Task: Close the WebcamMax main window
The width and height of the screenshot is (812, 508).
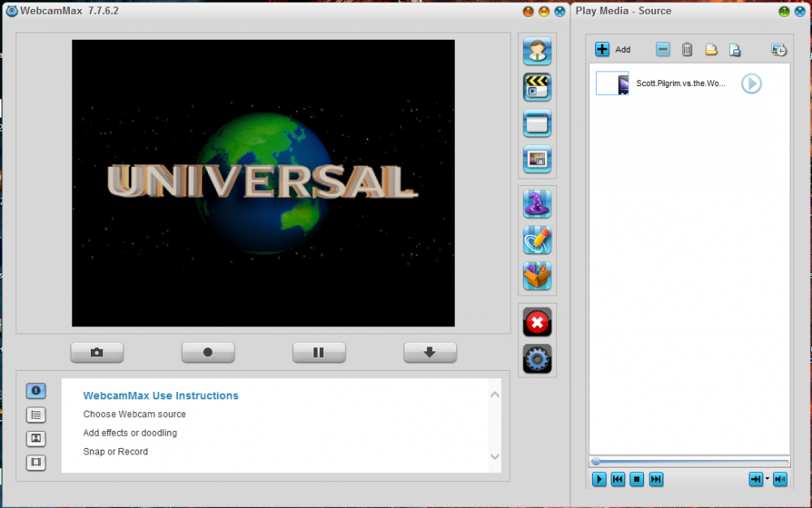Action: [x=559, y=11]
